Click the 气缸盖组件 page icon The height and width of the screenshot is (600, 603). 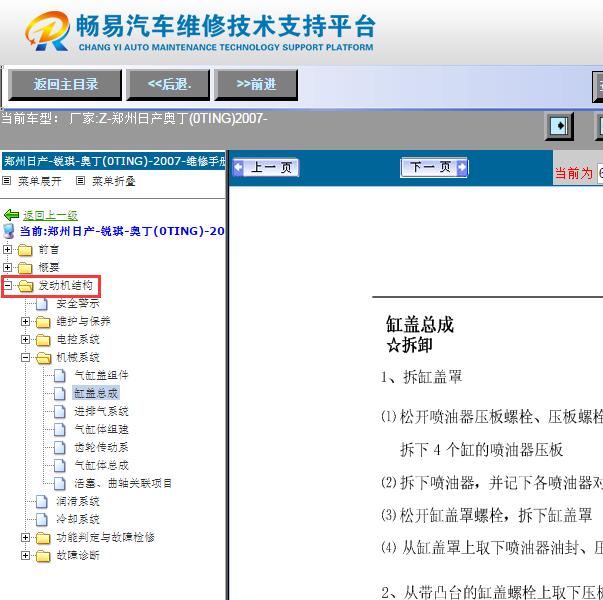60,375
